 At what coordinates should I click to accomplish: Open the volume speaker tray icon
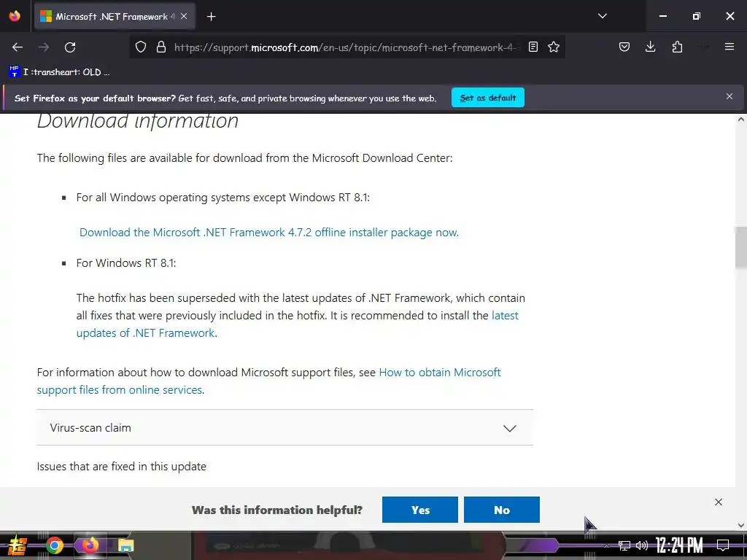[642, 545]
